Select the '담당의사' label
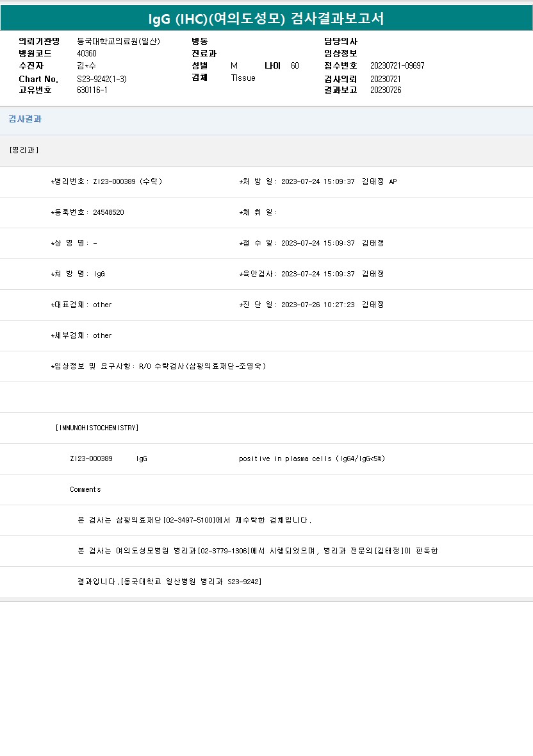 tap(341, 42)
